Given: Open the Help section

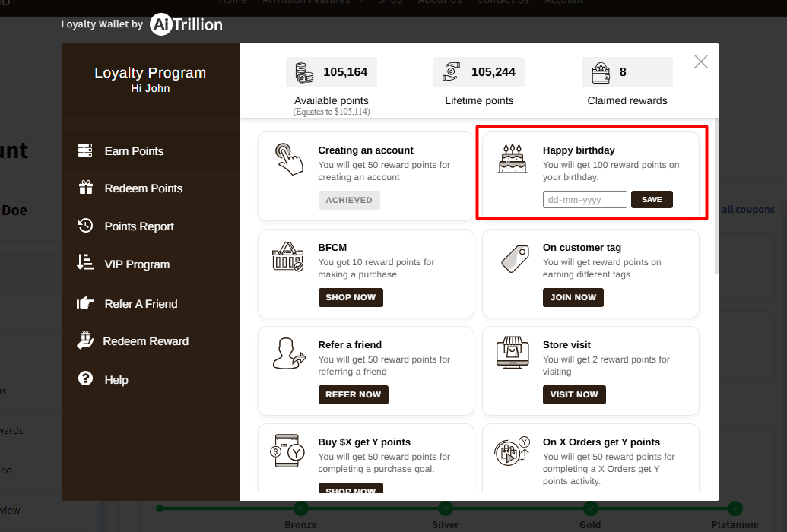Looking at the screenshot, I should coord(116,380).
